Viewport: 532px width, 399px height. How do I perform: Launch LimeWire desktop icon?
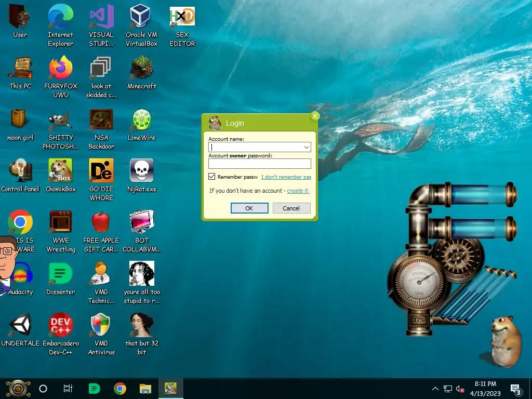click(141, 124)
